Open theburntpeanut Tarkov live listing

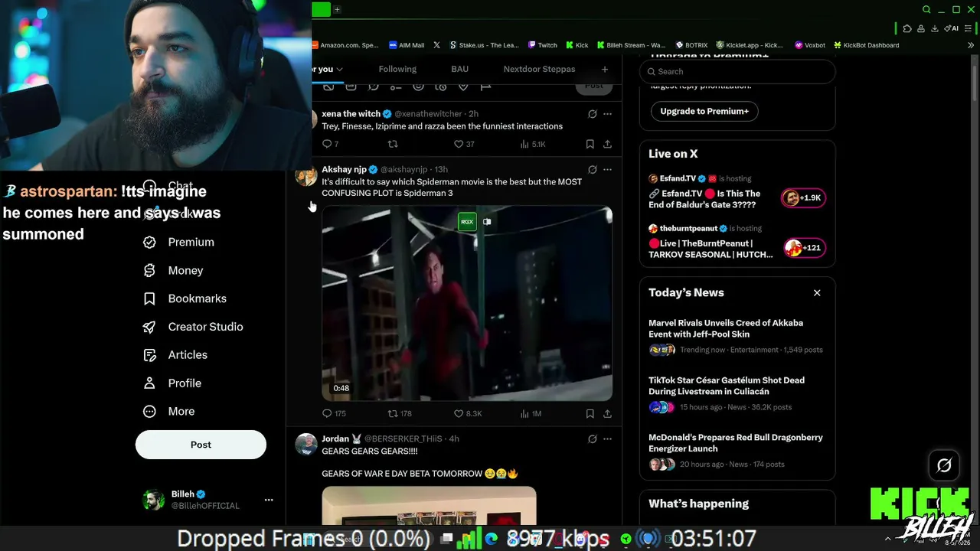[x=737, y=242]
